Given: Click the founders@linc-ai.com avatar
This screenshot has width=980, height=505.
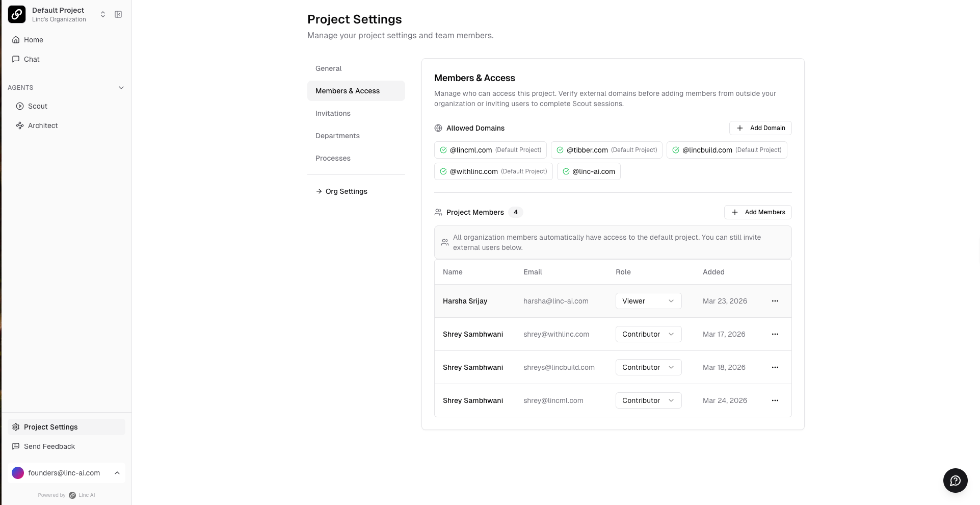Looking at the screenshot, I should pyautogui.click(x=18, y=473).
